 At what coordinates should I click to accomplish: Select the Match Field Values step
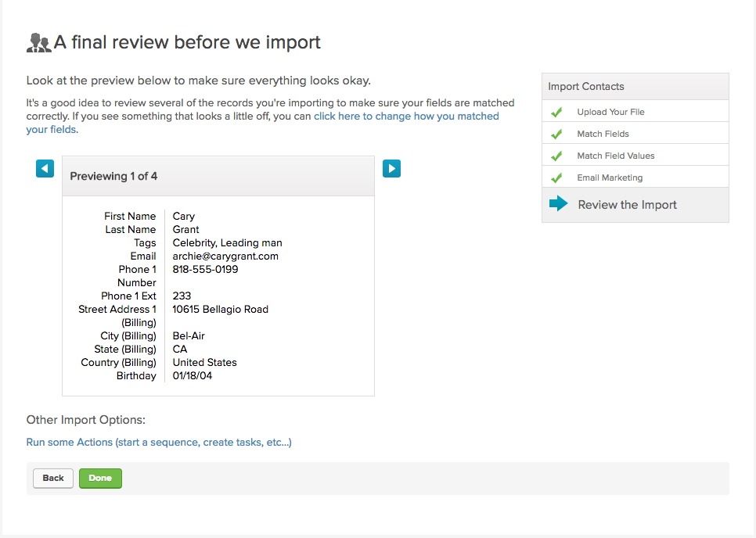pyautogui.click(x=635, y=156)
